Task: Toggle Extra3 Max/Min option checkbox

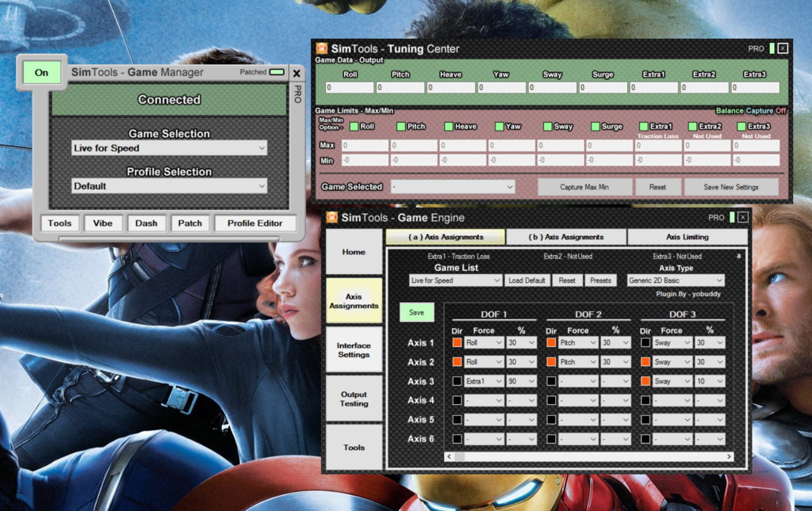Action: 741,126
